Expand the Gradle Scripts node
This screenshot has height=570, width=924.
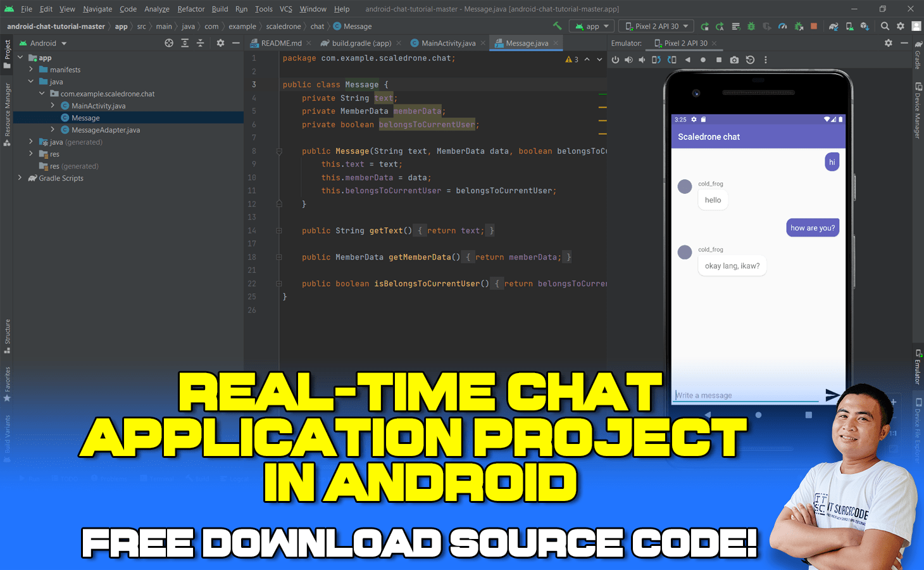coord(20,178)
